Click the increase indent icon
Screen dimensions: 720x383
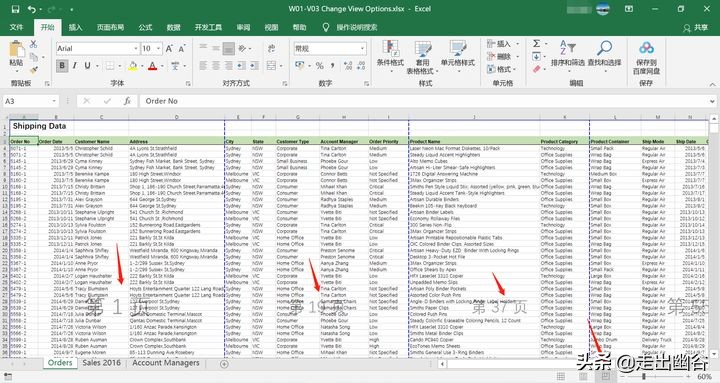click(254, 66)
